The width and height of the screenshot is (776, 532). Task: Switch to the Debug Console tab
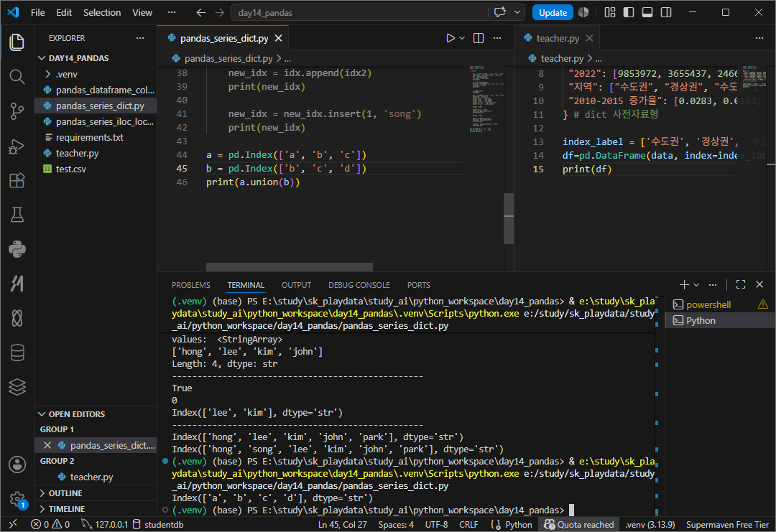coord(359,285)
